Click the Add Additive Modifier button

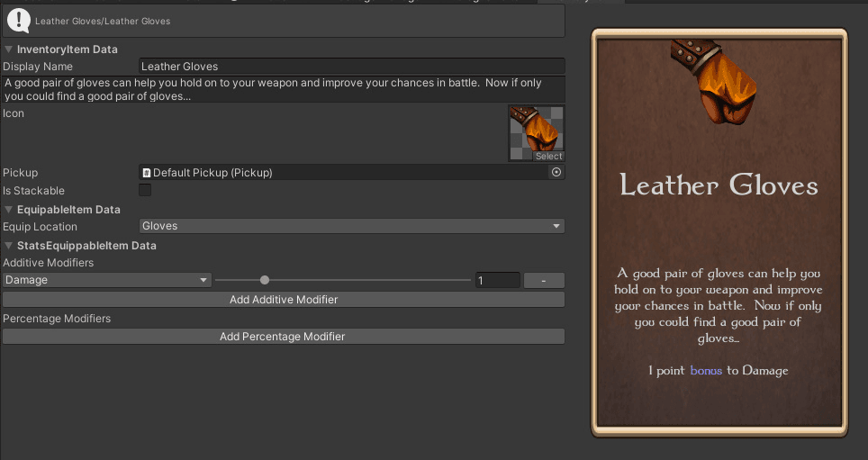[283, 299]
